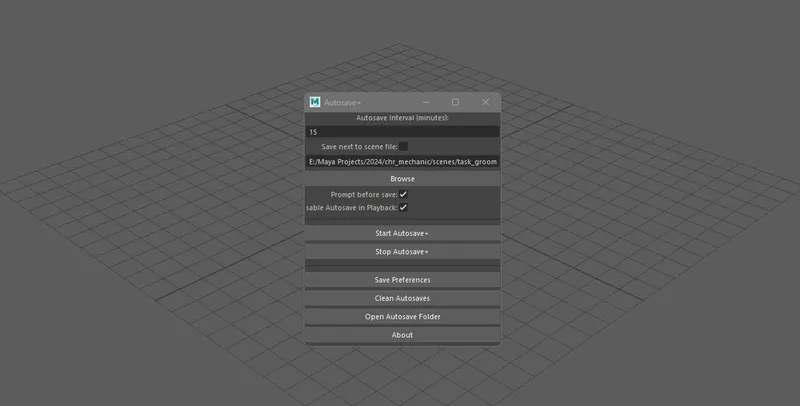Click the Autosave Interval minutes field

[x=402, y=132]
